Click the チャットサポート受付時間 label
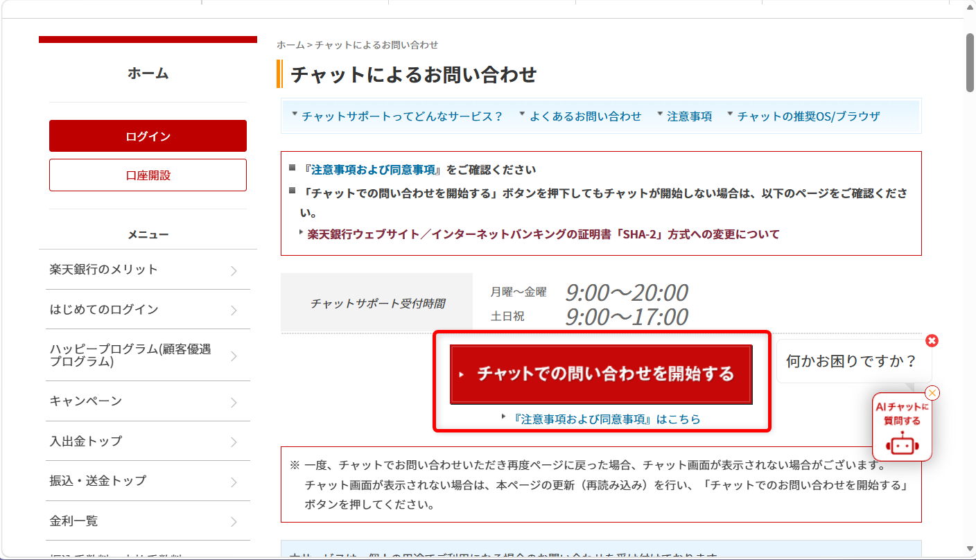The width and height of the screenshot is (976, 560). click(x=377, y=303)
